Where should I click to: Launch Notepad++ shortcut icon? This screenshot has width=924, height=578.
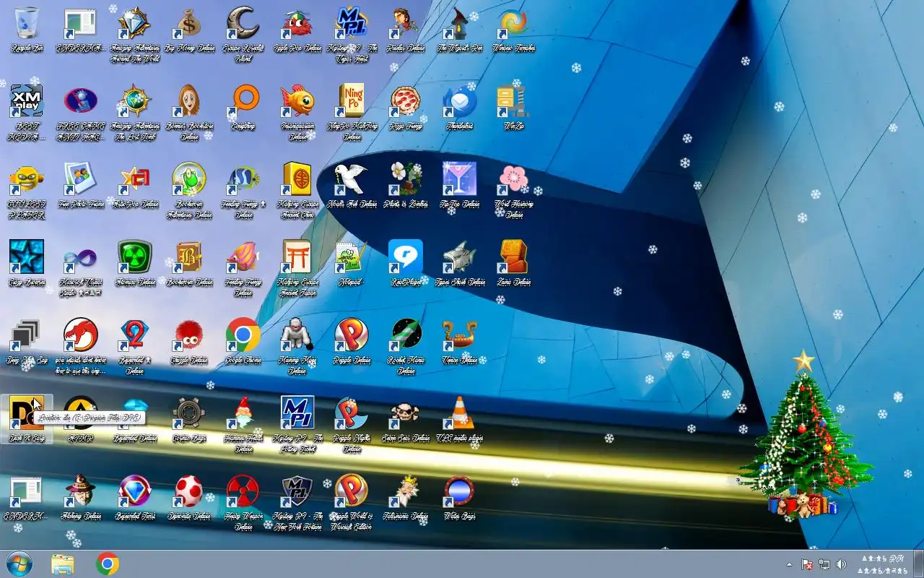352,257
